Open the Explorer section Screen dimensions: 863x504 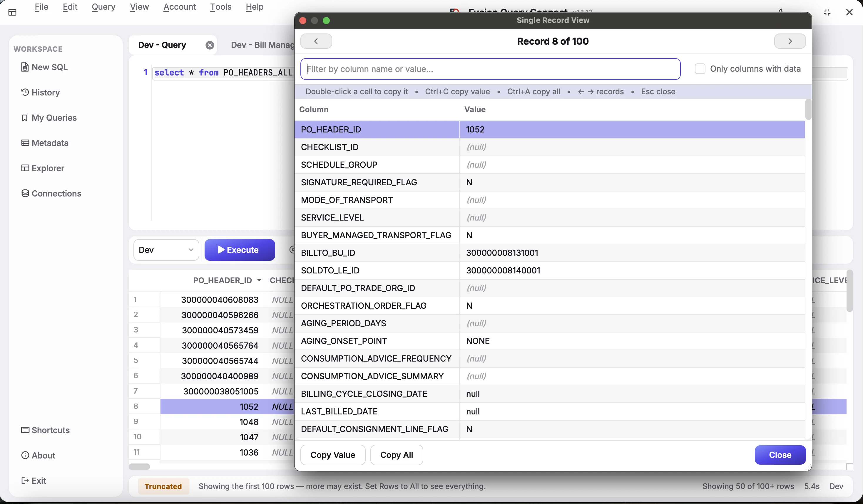coord(43,168)
